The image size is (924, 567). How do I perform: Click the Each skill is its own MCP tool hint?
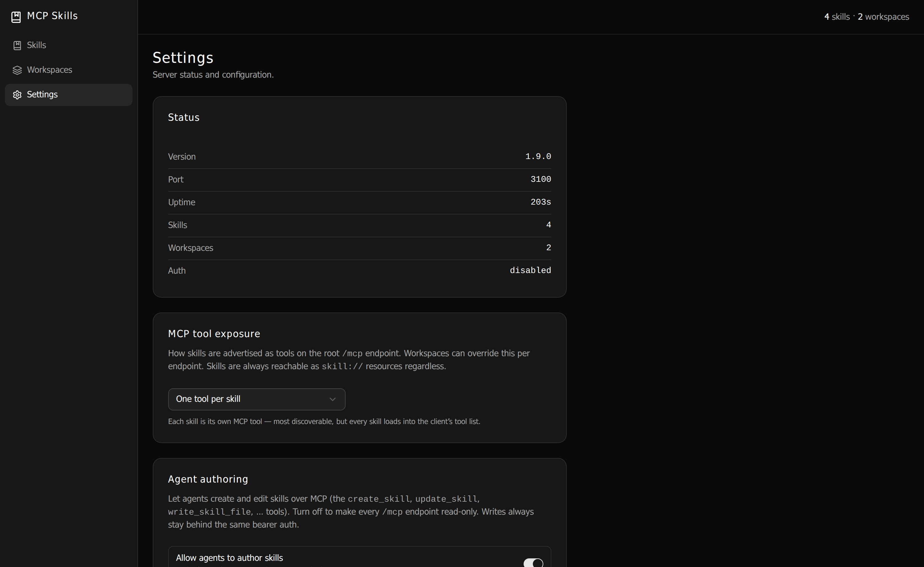[x=324, y=422]
